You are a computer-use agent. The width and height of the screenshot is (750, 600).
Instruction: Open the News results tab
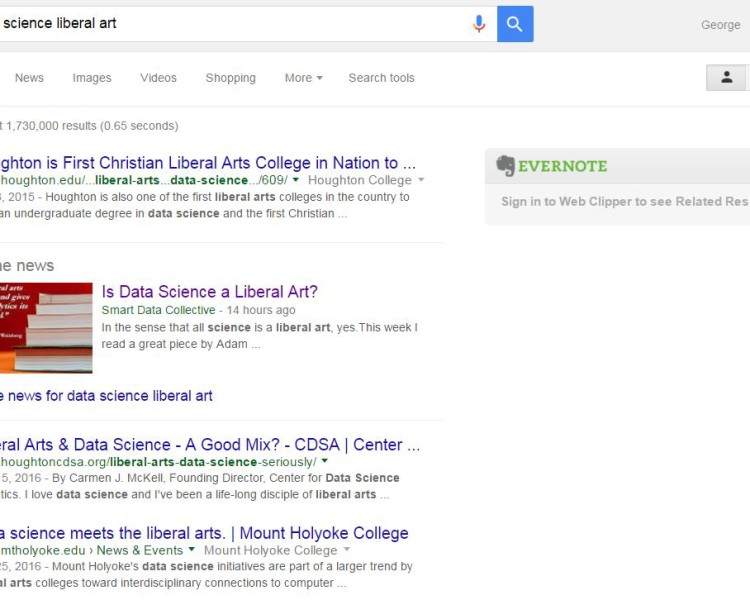tap(29, 78)
